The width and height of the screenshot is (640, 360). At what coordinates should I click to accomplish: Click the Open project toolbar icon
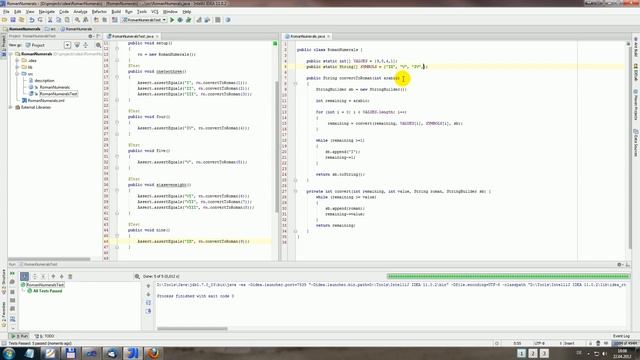coord(4,20)
